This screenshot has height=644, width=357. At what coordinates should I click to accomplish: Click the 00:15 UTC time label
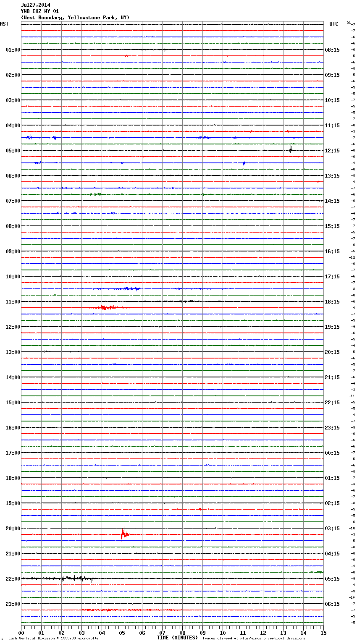[332, 453]
